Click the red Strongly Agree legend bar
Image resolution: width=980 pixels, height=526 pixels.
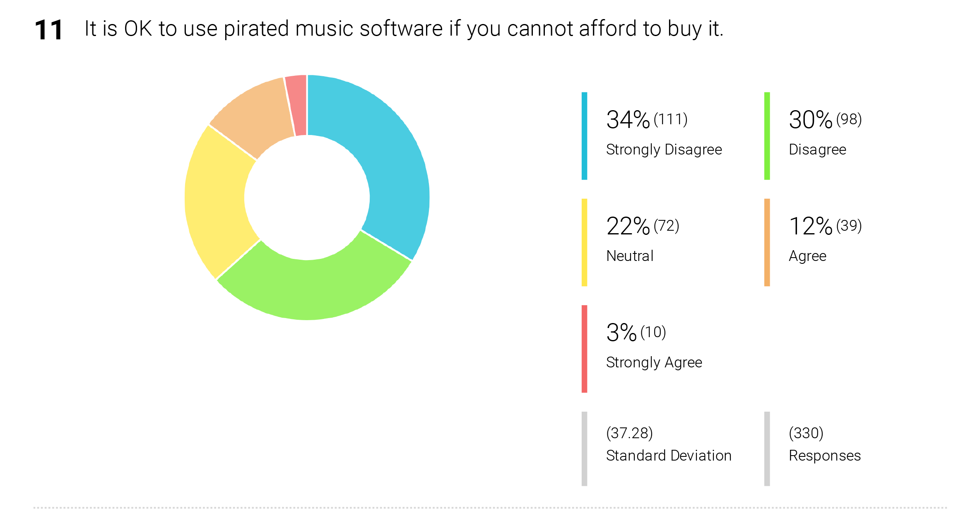[x=584, y=349]
